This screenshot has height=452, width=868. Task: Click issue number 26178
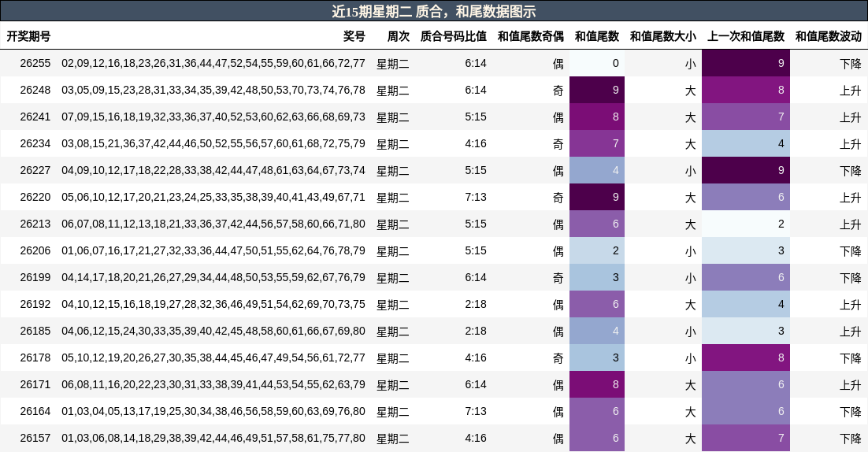(x=35, y=358)
